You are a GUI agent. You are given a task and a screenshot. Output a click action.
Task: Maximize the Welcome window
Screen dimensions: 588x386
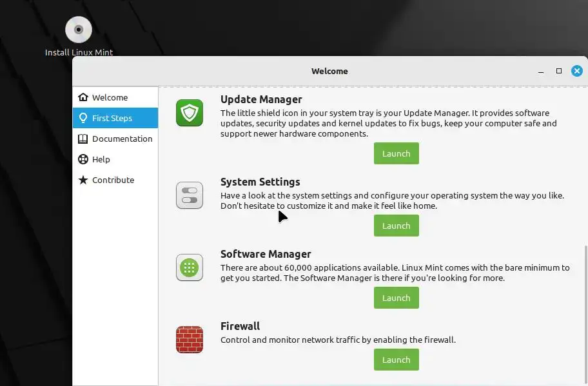click(x=559, y=71)
